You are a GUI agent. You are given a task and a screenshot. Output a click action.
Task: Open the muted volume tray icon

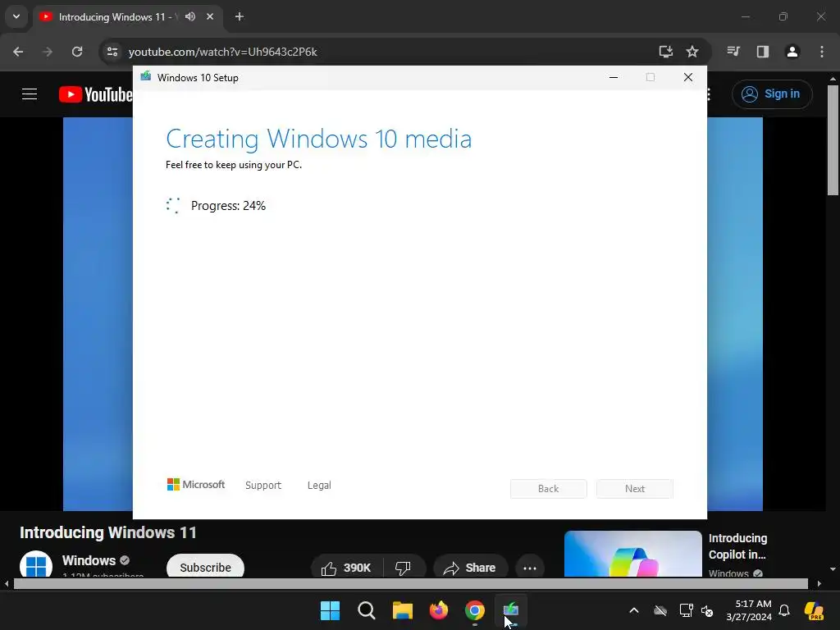click(707, 610)
